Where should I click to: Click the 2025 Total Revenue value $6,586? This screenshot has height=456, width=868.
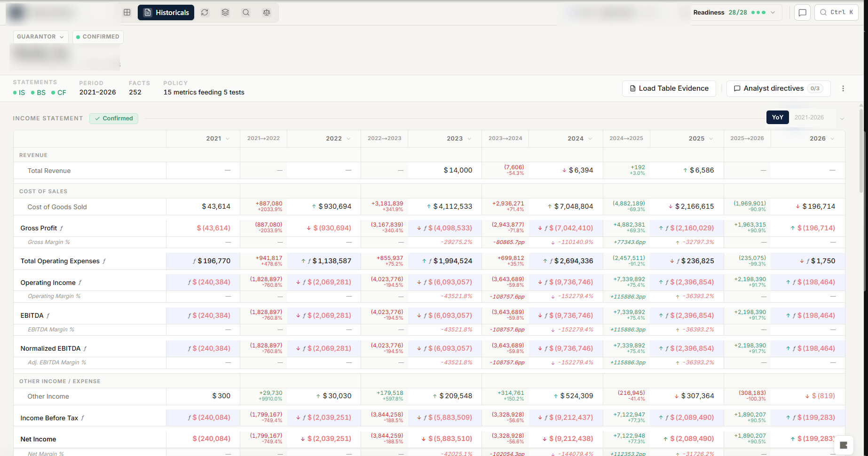(x=702, y=170)
